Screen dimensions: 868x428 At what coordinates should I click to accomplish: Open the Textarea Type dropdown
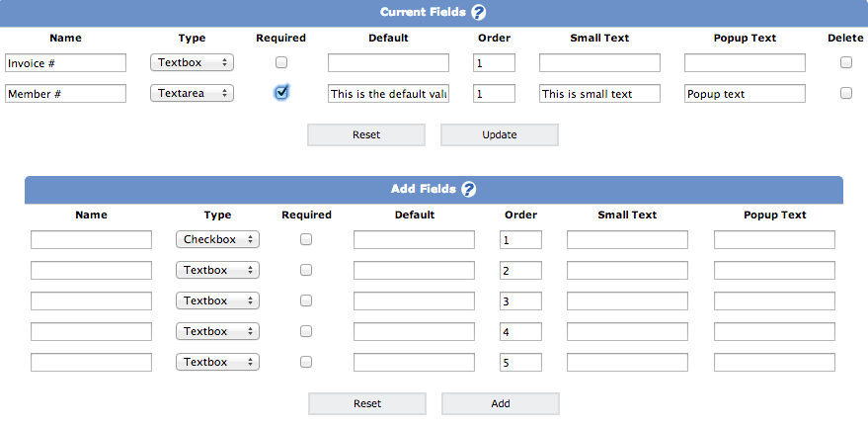tap(193, 93)
